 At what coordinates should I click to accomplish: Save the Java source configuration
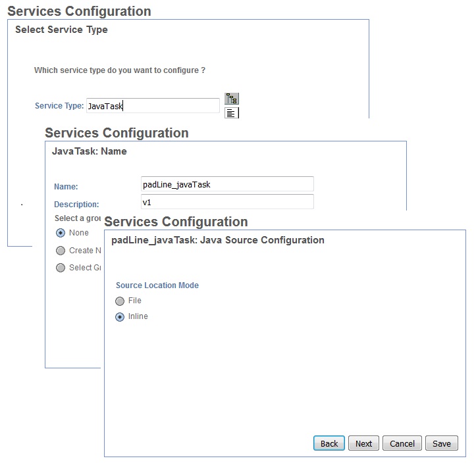click(442, 443)
